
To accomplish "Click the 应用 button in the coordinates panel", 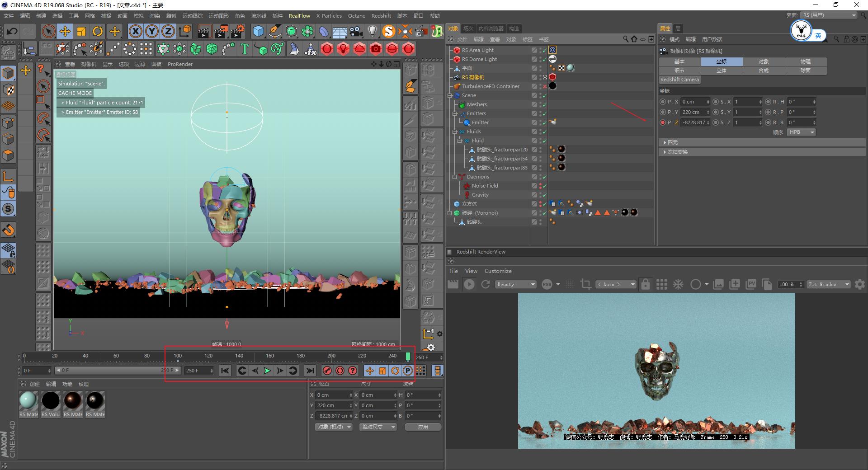I will point(423,427).
